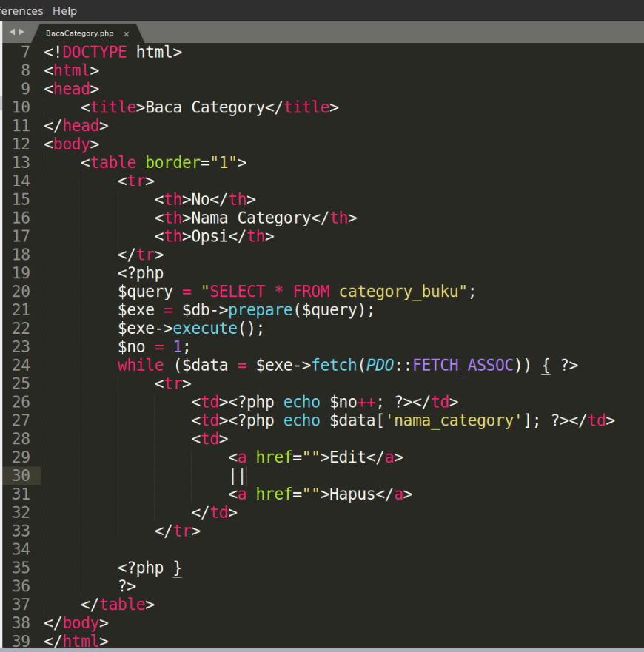Click the border="1" attribute on line 13

pyautogui.click(x=191, y=162)
